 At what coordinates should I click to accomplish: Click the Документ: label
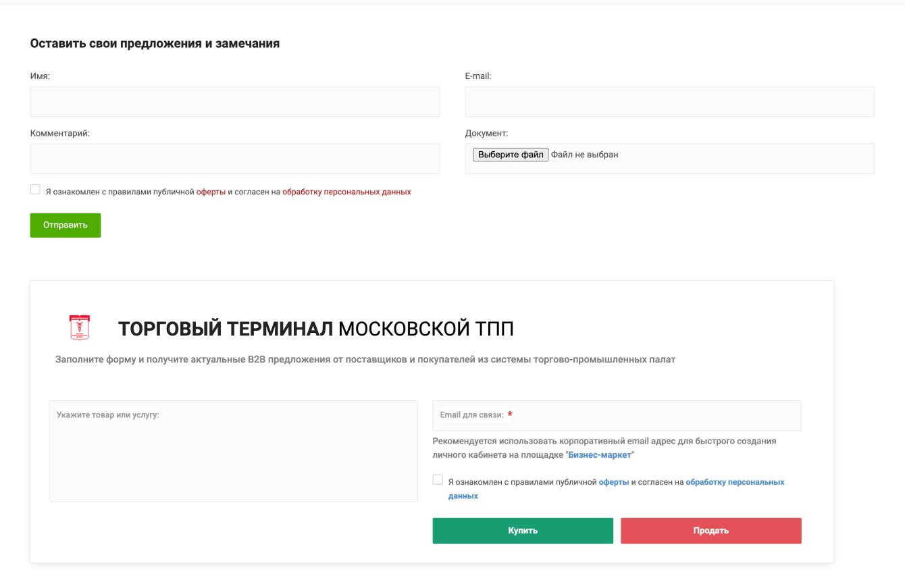[x=487, y=133]
